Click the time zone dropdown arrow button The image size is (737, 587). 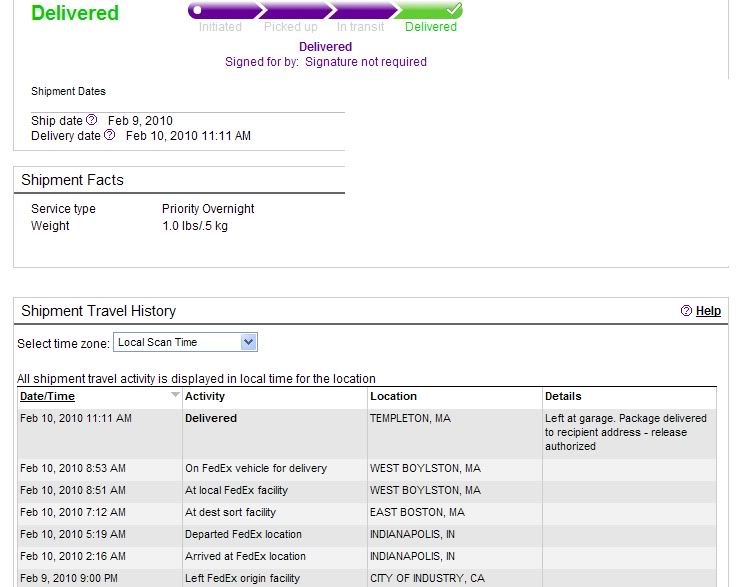pos(248,342)
